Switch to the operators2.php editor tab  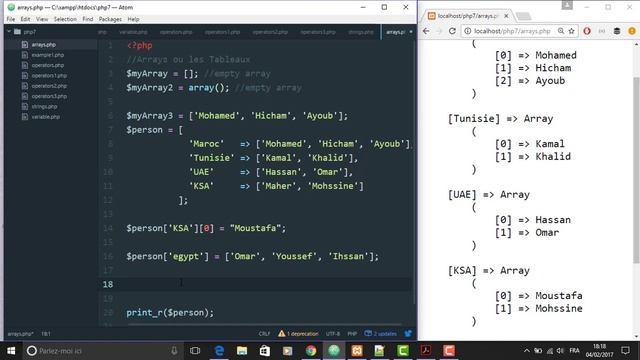point(270,32)
